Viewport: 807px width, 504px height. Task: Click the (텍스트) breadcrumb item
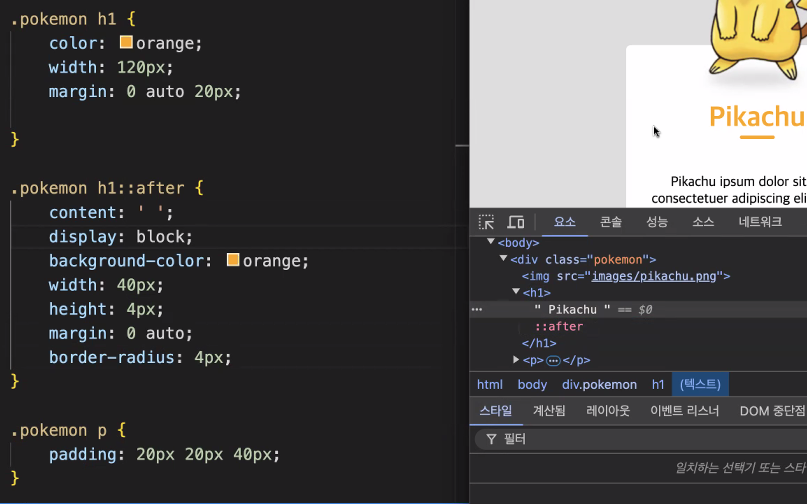tap(700, 385)
